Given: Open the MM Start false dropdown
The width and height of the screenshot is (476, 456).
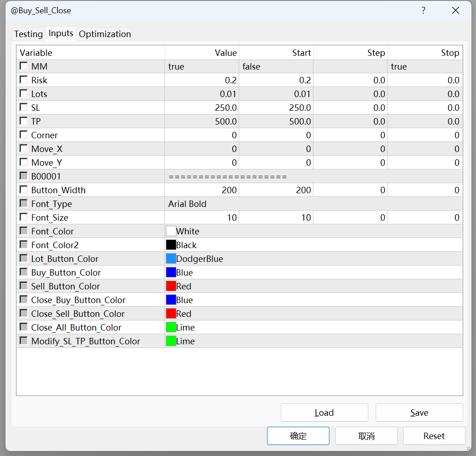Looking at the screenshot, I should (x=276, y=67).
